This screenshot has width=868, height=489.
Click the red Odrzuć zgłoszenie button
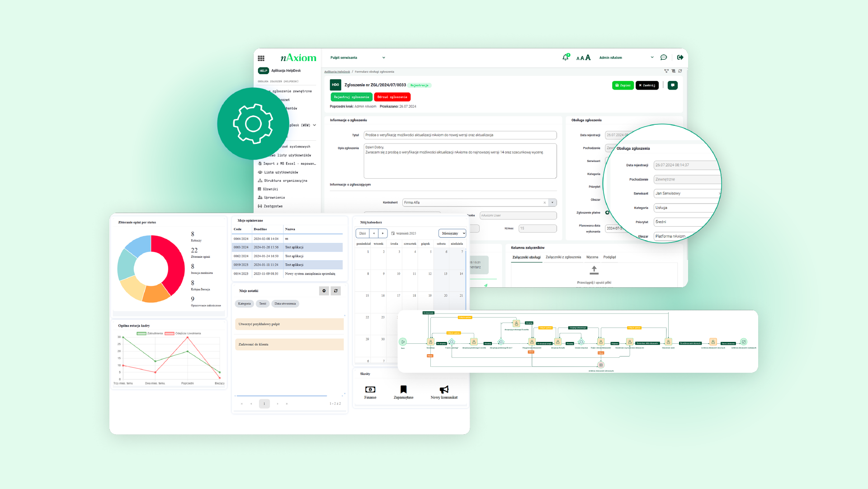click(392, 97)
